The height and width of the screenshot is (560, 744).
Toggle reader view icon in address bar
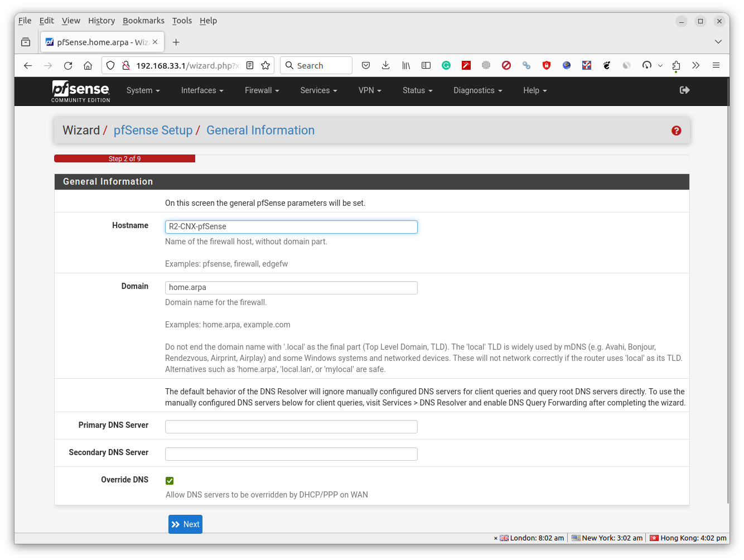click(250, 65)
